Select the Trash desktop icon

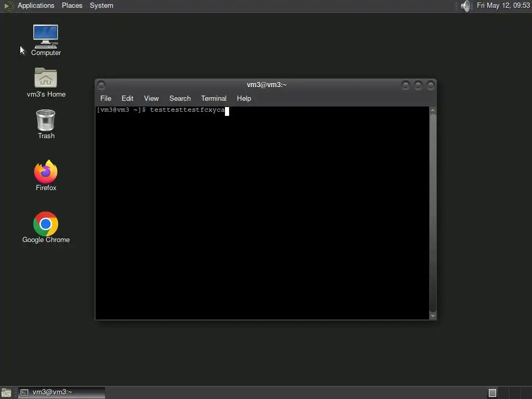[x=46, y=124]
